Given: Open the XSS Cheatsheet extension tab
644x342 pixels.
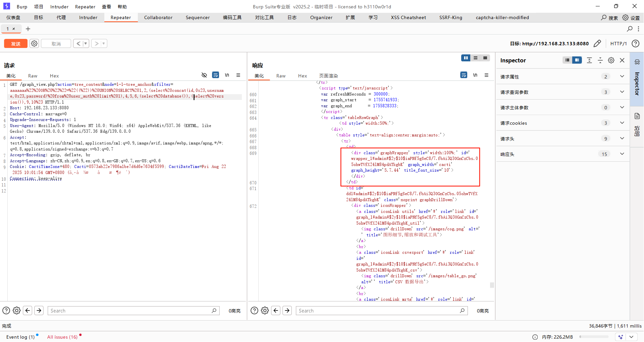Looking at the screenshot, I should (x=408, y=17).
